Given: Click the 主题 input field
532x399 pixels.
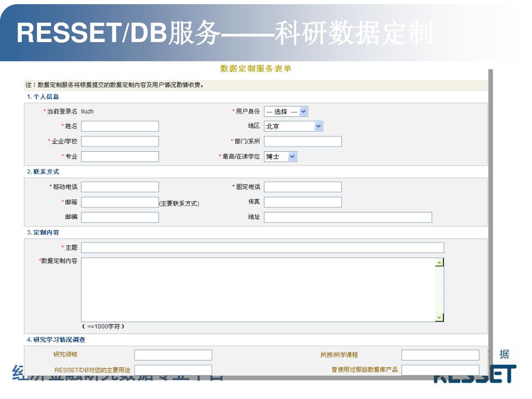Looking at the screenshot, I should 262,248.
